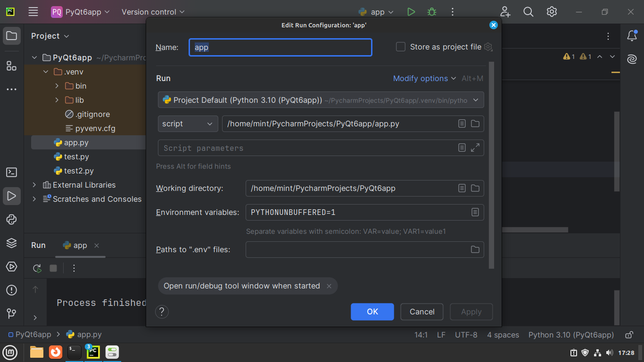Select the app tab in Run panel
This screenshot has height=362, width=644.
(x=75, y=245)
